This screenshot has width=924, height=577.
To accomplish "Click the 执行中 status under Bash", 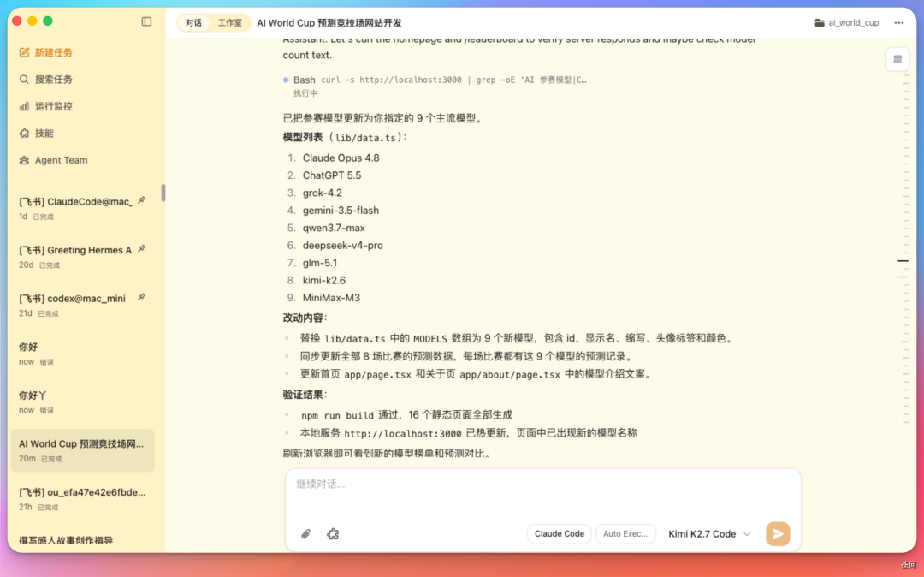I will click(305, 93).
